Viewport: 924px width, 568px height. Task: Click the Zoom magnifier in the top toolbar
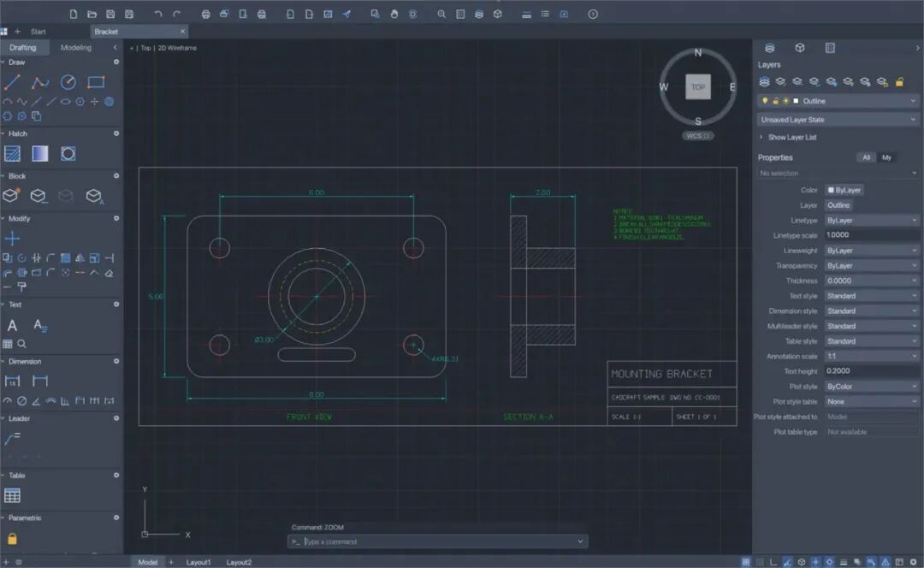pos(441,15)
